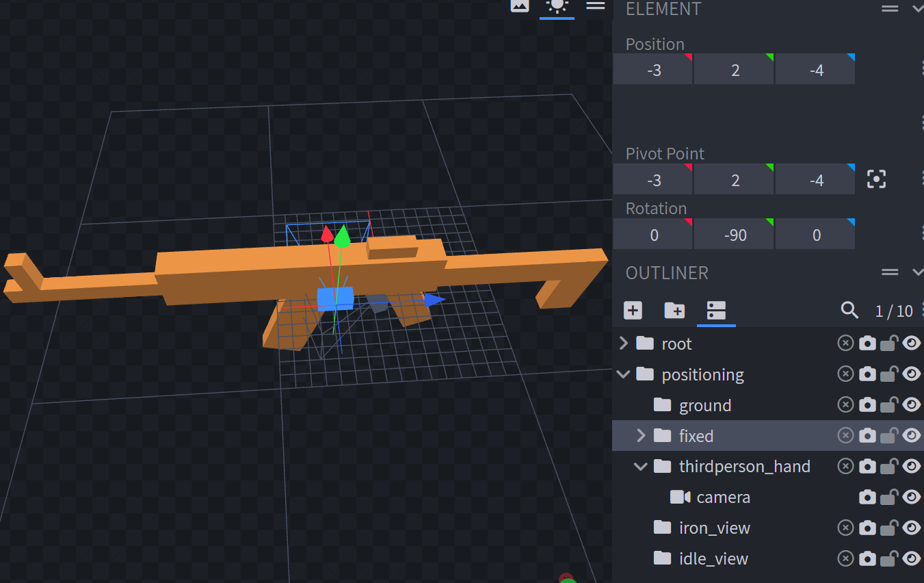Lock the idle_view group
924x583 pixels.
pos(889,558)
